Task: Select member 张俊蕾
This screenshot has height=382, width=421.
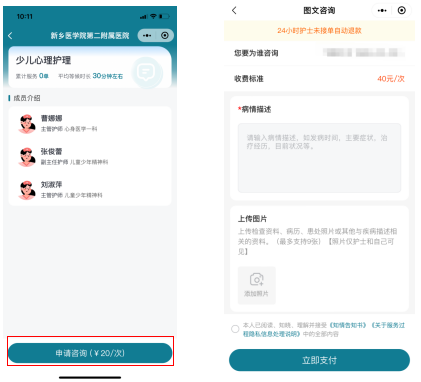Action: [90, 157]
